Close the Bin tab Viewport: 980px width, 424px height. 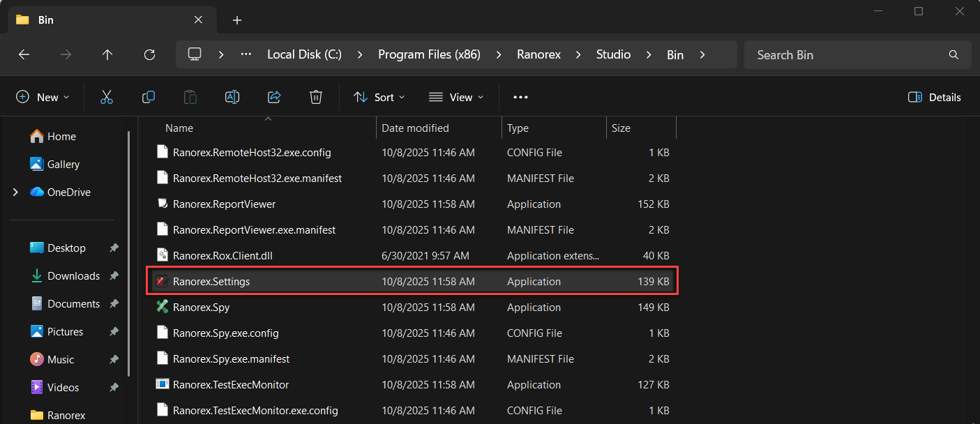[198, 20]
